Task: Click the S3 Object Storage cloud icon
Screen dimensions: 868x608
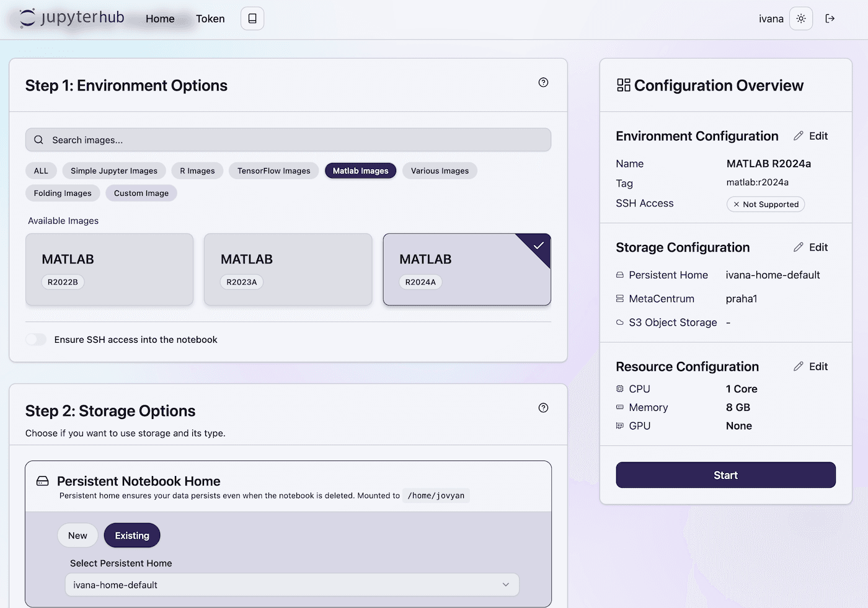Action: [620, 322]
